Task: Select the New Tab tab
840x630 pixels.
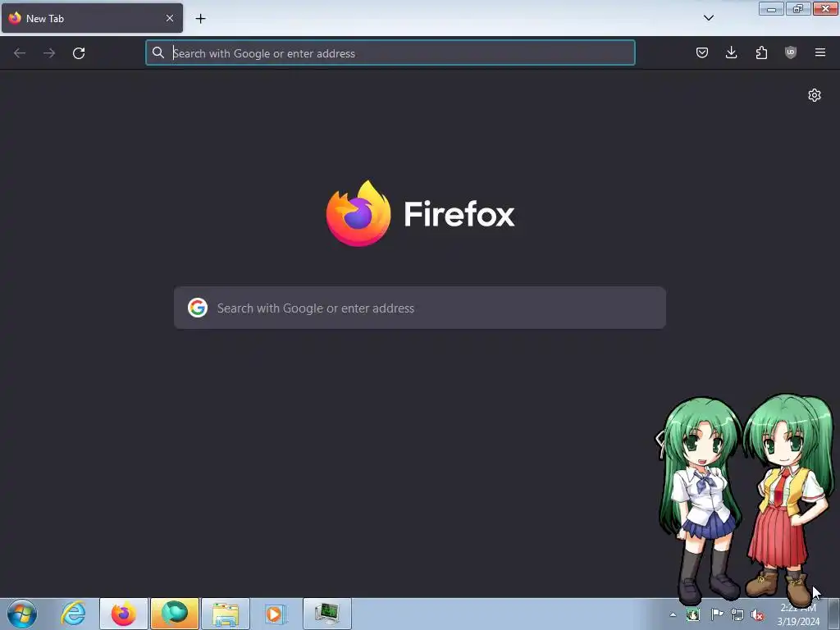Action: pos(92,18)
